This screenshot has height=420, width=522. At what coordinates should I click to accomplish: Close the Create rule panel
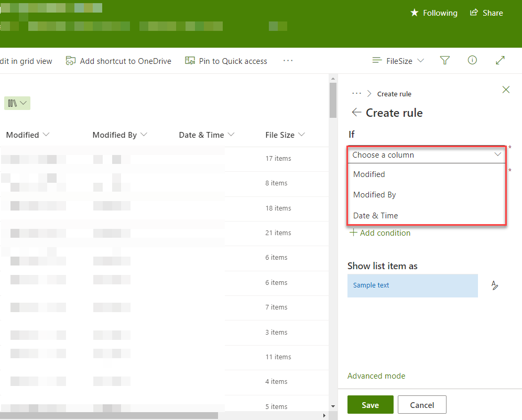point(506,90)
